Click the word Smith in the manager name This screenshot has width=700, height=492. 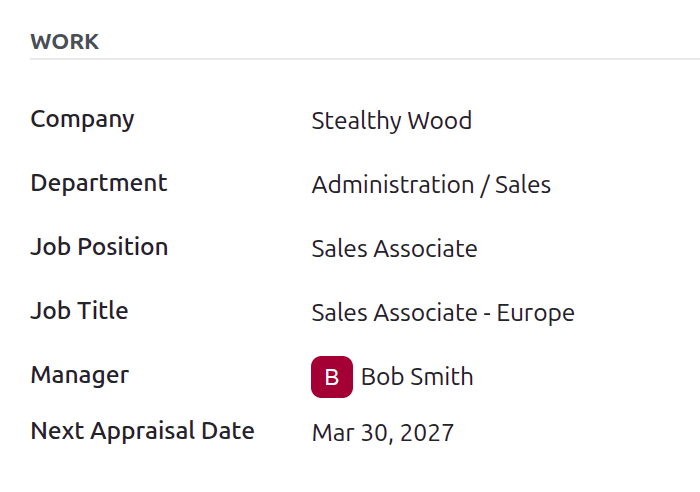(x=442, y=377)
